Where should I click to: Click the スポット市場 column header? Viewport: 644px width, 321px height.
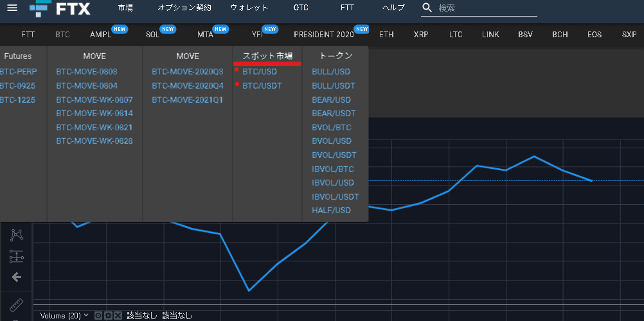click(267, 56)
